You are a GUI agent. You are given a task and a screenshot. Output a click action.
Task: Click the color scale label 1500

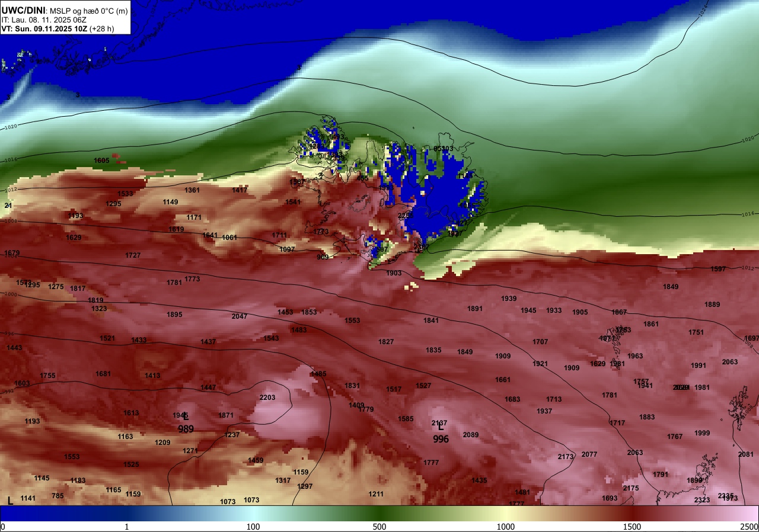[632, 527]
